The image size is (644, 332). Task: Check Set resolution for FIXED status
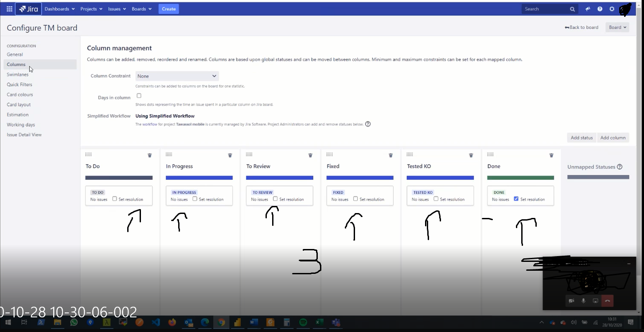tap(355, 199)
